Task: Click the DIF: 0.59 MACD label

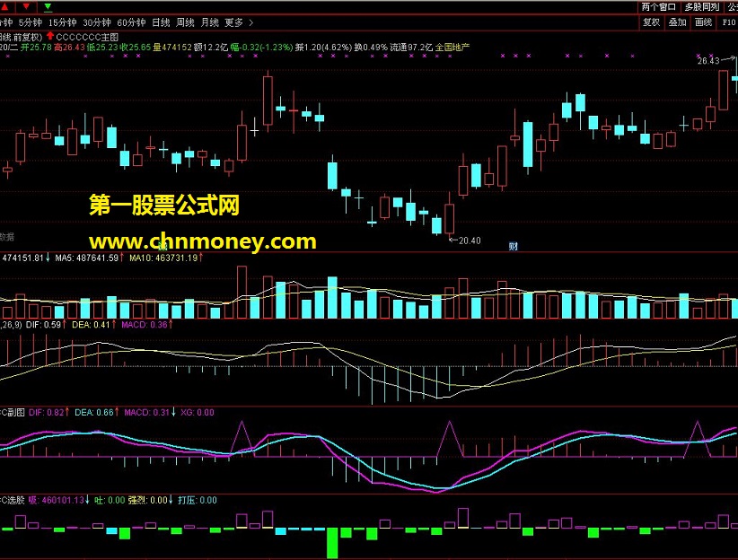Action: tap(43, 325)
